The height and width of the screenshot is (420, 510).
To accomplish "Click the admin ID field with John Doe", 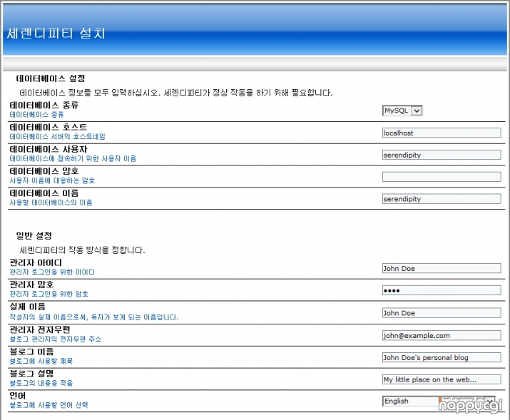I will 442,268.
